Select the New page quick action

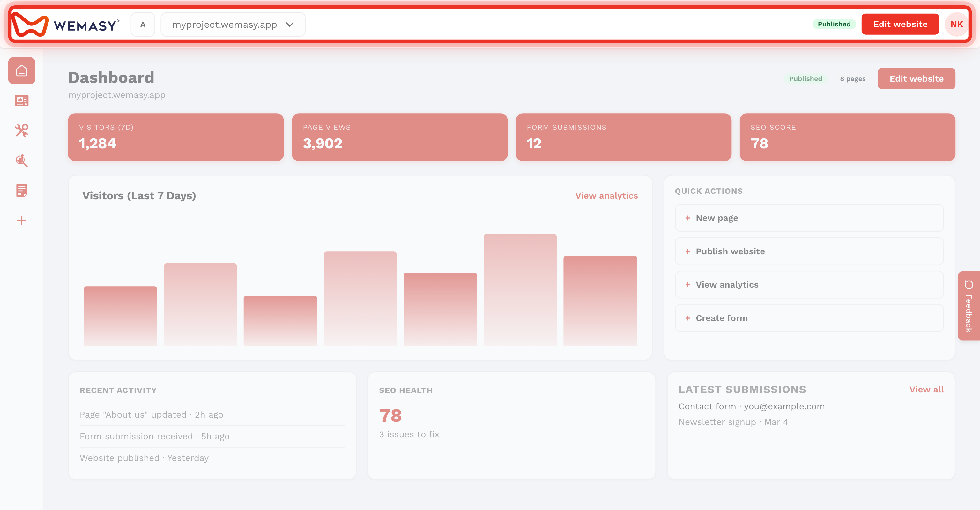809,218
